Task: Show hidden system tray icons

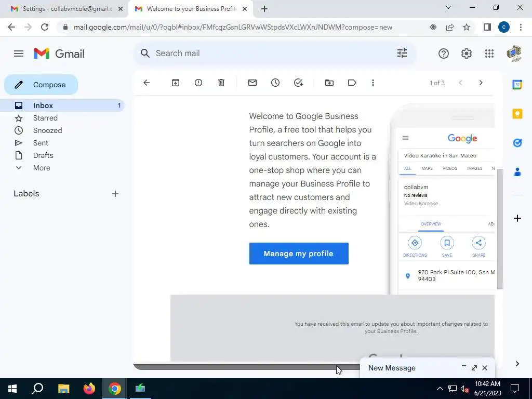Action: (x=440, y=389)
